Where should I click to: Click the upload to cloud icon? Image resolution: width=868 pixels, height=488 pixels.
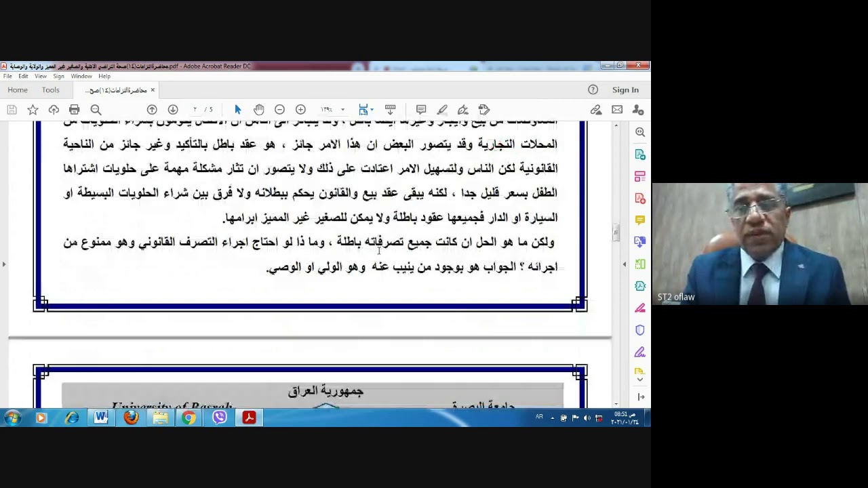(x=54, y=110)
